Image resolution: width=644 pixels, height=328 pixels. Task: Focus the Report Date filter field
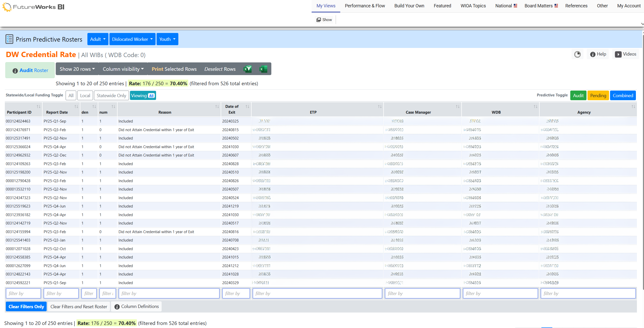click(61, 294)
